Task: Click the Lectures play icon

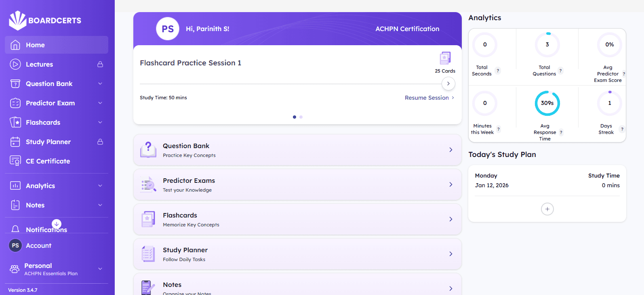Action: click(x=15, y=64)
